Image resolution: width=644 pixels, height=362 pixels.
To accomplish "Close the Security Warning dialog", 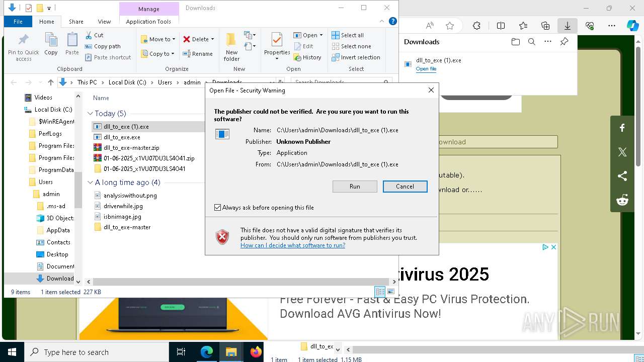I will (431, 90).
